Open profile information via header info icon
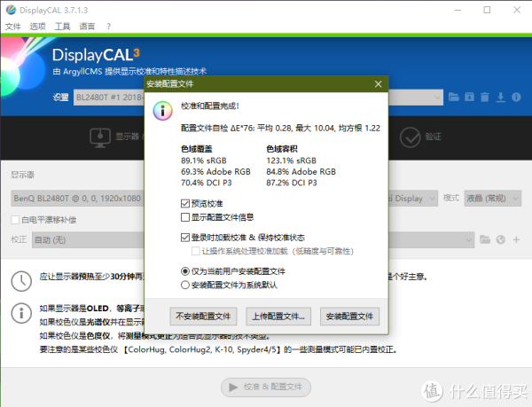This screenshot has height=407, width=532. coord(516,98)
